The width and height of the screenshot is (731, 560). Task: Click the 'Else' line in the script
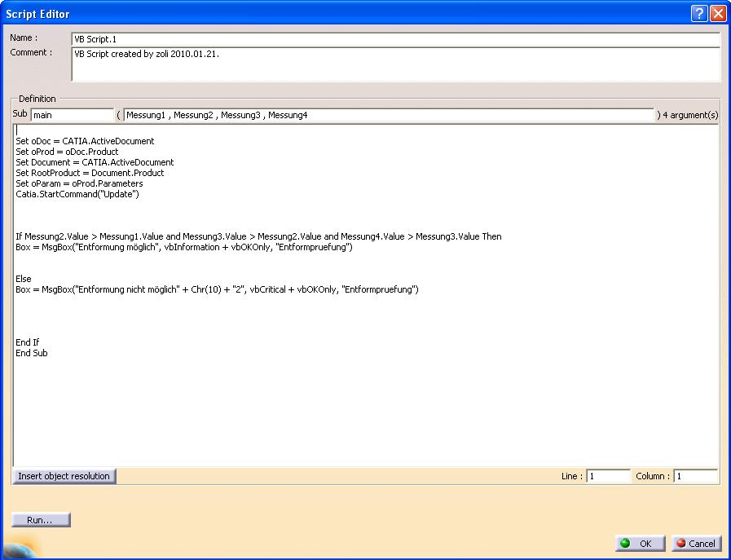click(x=24, y=279)
